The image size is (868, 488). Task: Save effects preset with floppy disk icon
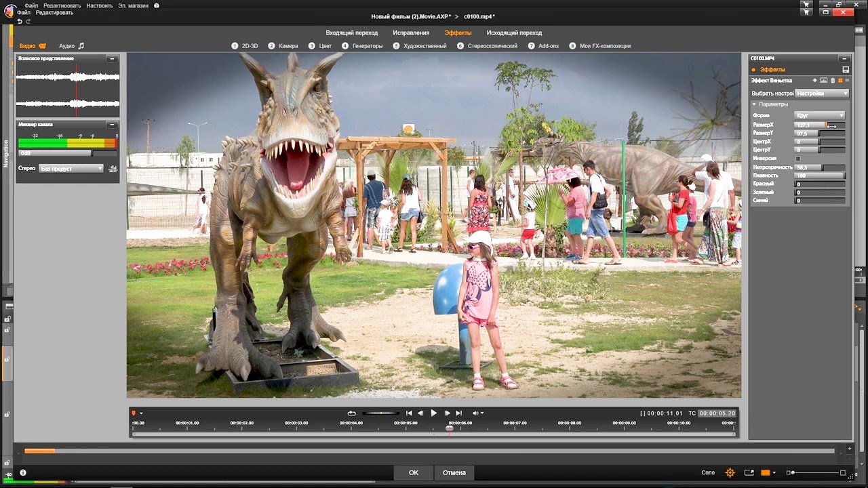click(x=846, y=70)
